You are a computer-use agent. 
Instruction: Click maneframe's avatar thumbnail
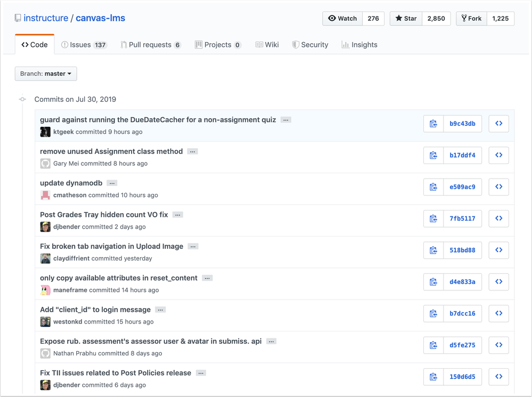tap(45, 290)
